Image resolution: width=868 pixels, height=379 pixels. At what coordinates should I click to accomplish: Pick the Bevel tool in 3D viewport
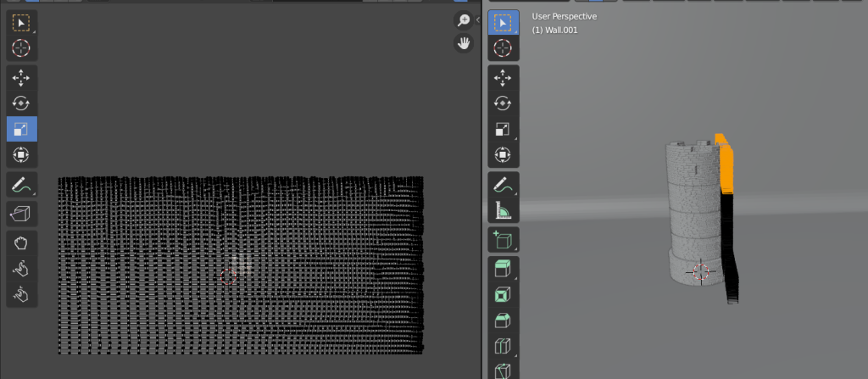(503, 321)
